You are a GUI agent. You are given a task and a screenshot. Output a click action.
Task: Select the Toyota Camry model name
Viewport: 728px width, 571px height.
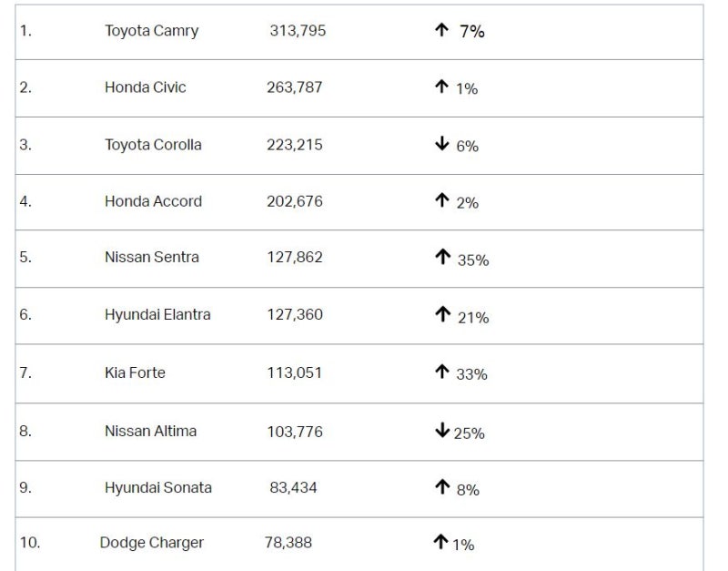pyautogui.click(x=151, y=31)
